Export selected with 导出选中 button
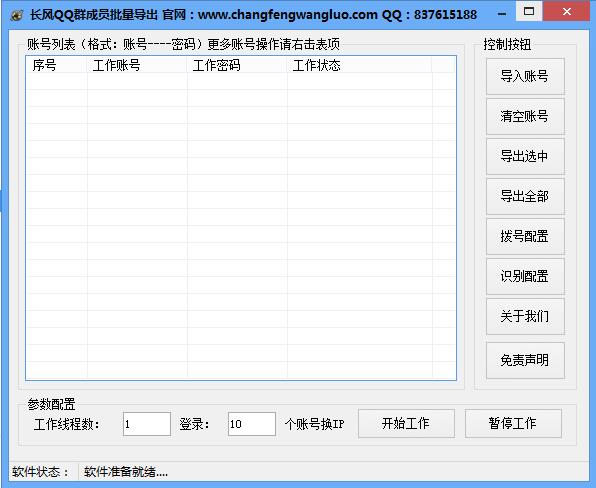Image resolution: width=596 pixels, height=488 pixels. (525, 156)
